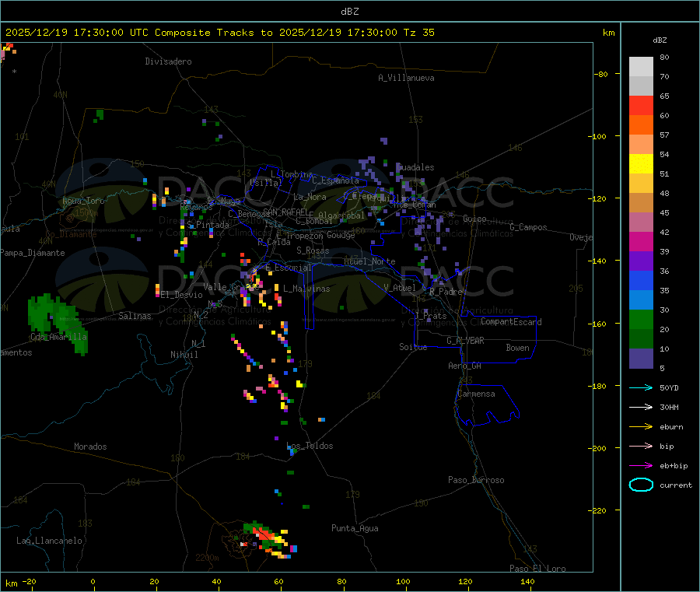The height and width of the screenshot is (592, 700).
Task: Click the cyan current ellipse icon
Action: click(641, 485)
